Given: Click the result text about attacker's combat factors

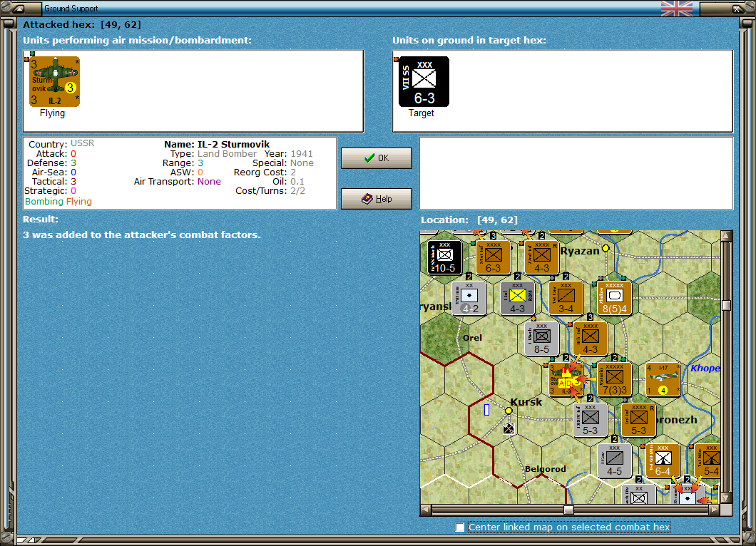Looking at the screenshot, I should [x=142, y=235].
